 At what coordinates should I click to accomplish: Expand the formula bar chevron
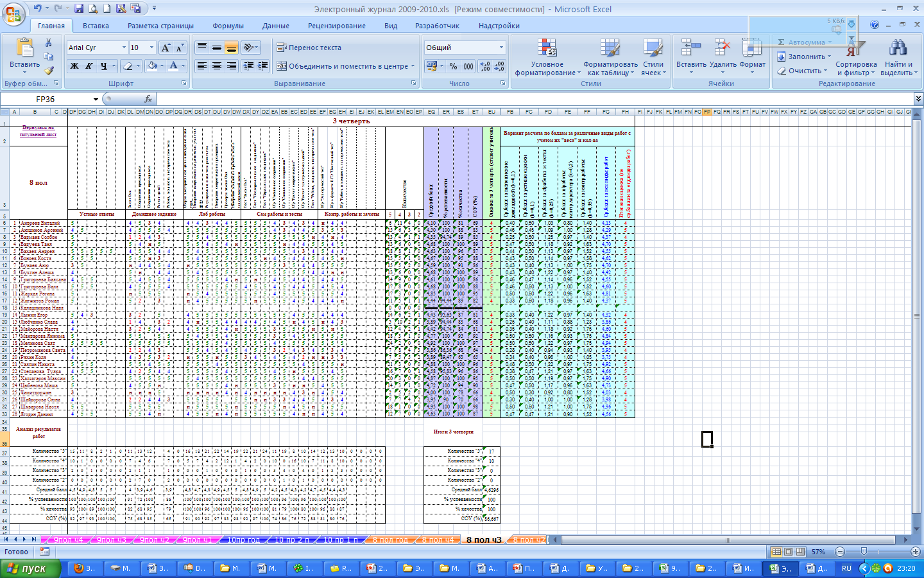click(x=918, y=99)
